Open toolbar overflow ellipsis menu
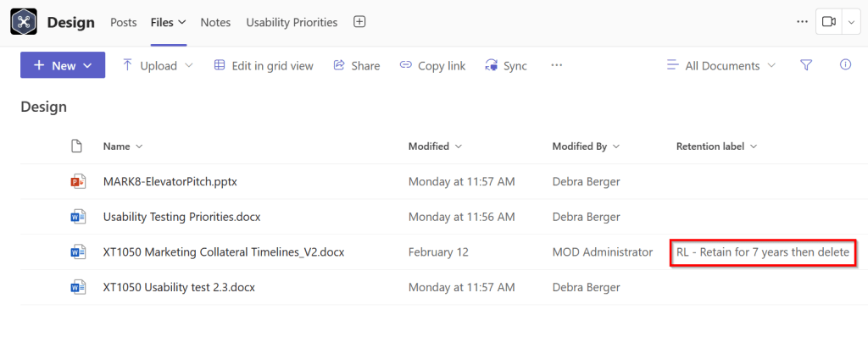The width and height of the screenshot is (868, 348). 557,65
